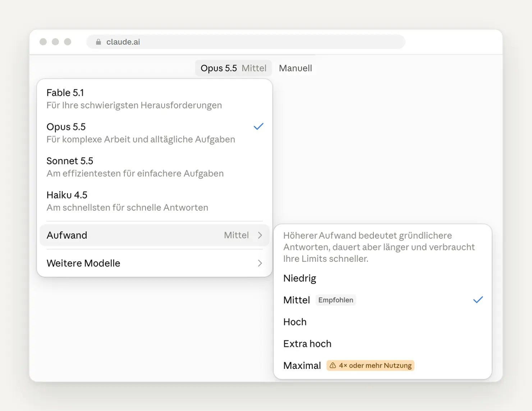Click the 'Am schnellsten für schnelle Antworten' description

[127, 207]
